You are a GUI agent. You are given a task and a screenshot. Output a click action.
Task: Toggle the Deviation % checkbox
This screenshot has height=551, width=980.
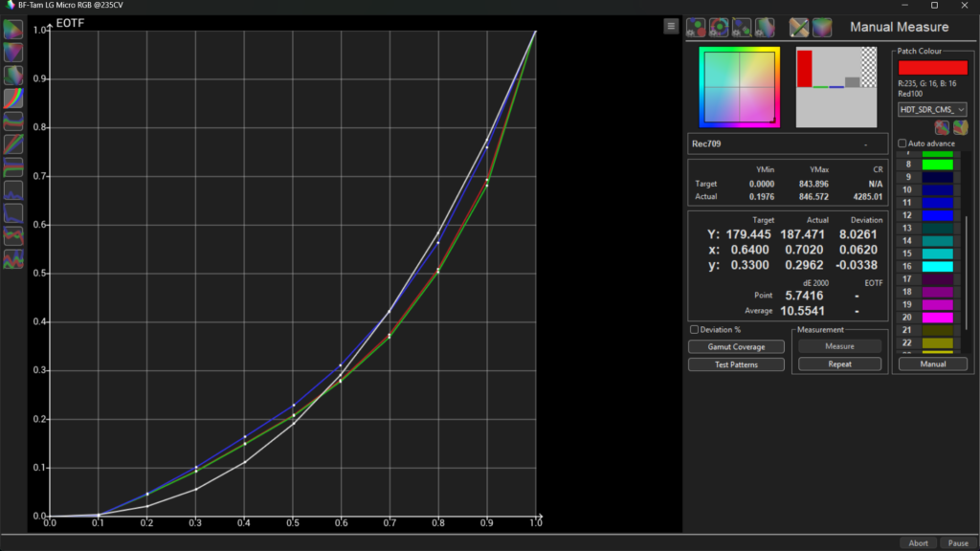[694, 329]
